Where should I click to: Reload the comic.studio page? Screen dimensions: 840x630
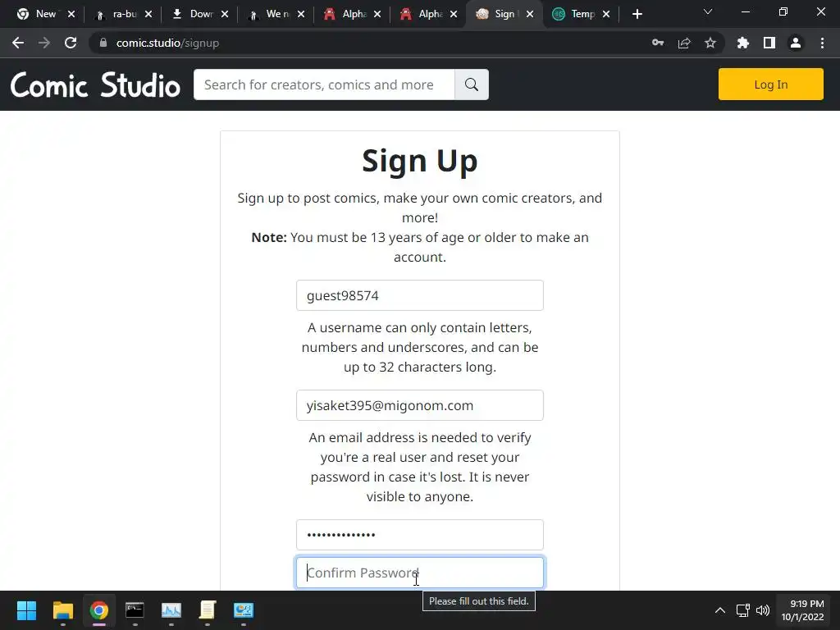[x=71, y=43]
